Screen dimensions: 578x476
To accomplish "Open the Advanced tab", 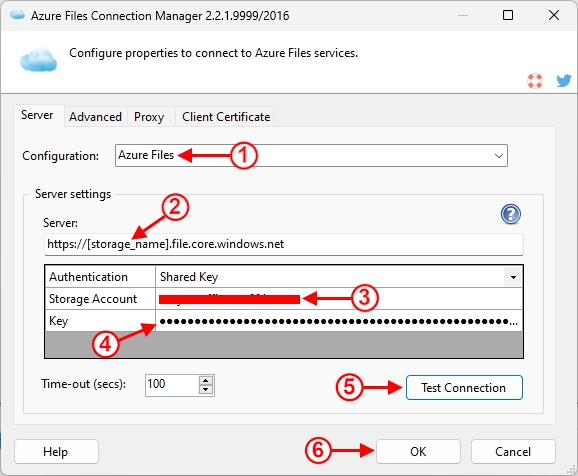I will point(95,117).
